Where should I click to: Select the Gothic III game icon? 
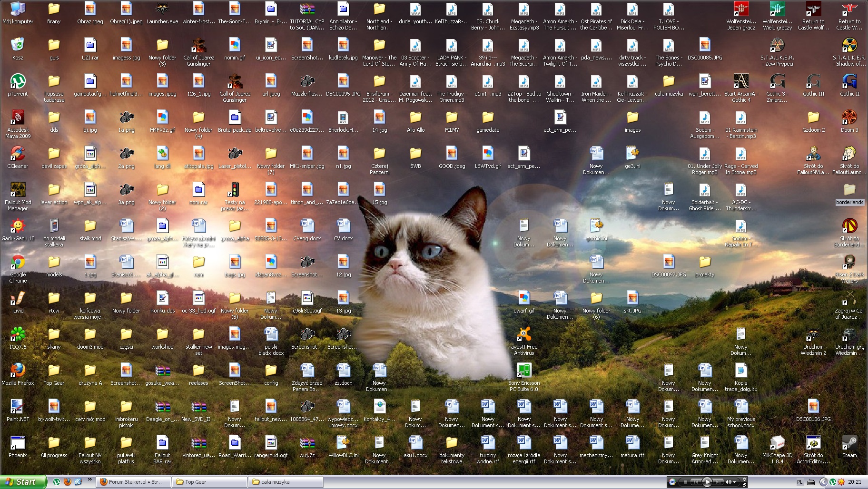click(x=813, y=85)
